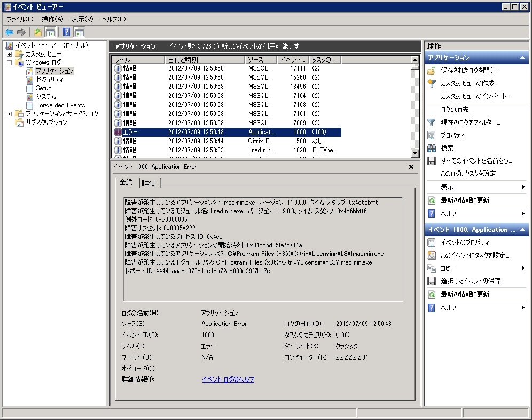This screenshot has height=420, width=532.
Task: Select the error event row 1000
Action: coord(224,132)
